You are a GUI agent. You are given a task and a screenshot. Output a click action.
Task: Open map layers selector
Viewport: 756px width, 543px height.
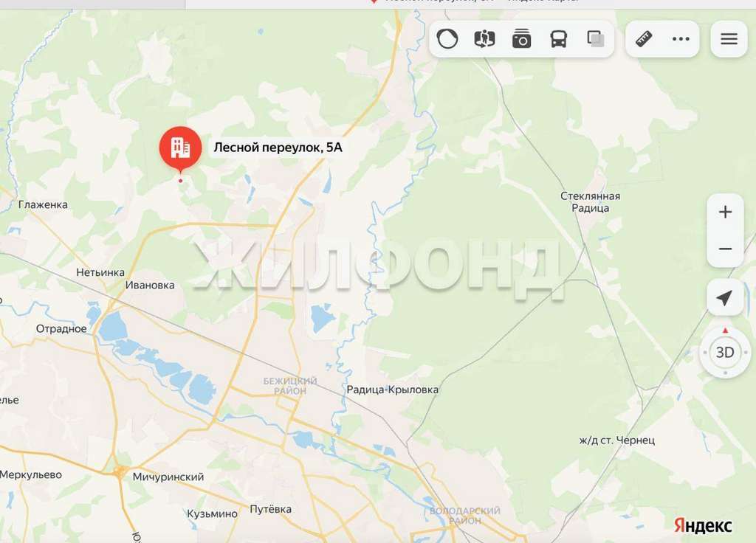(x=596, y=39)
